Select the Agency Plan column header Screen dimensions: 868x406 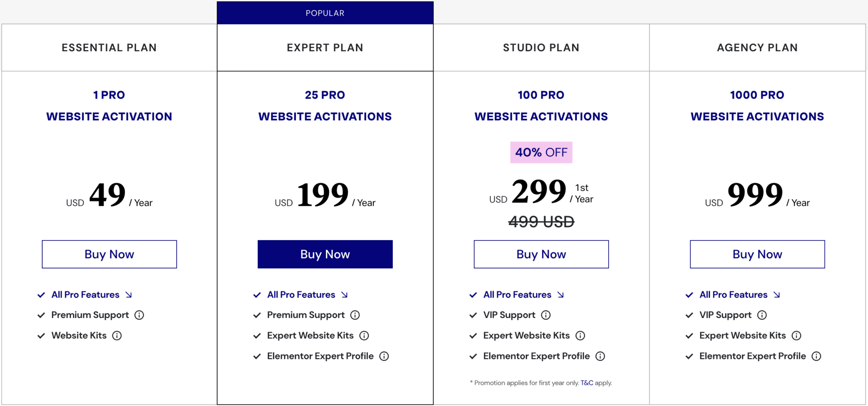[x=757, y=47]
